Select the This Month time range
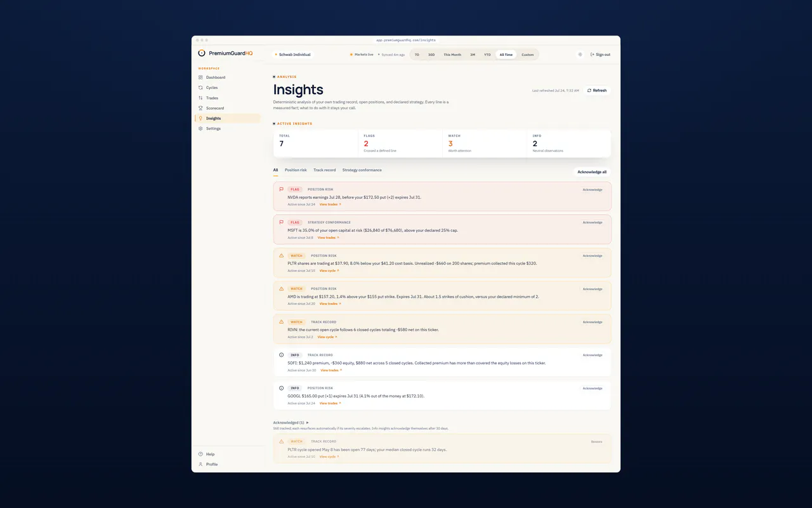The image size is (812, 508). point(452,55)
